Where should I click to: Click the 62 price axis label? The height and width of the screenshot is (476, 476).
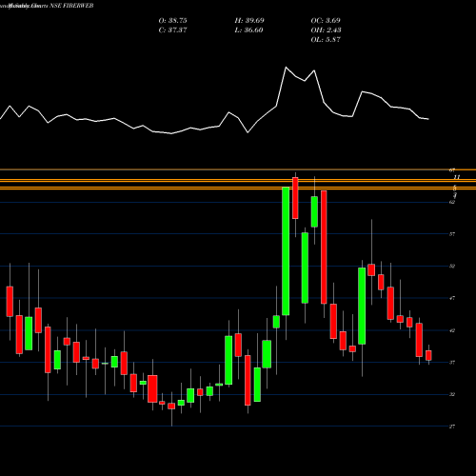452,202
